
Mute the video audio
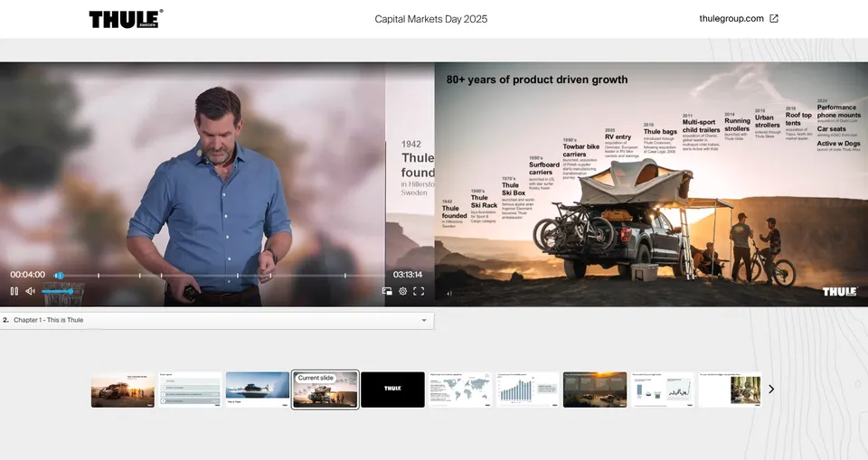[30, 291]
